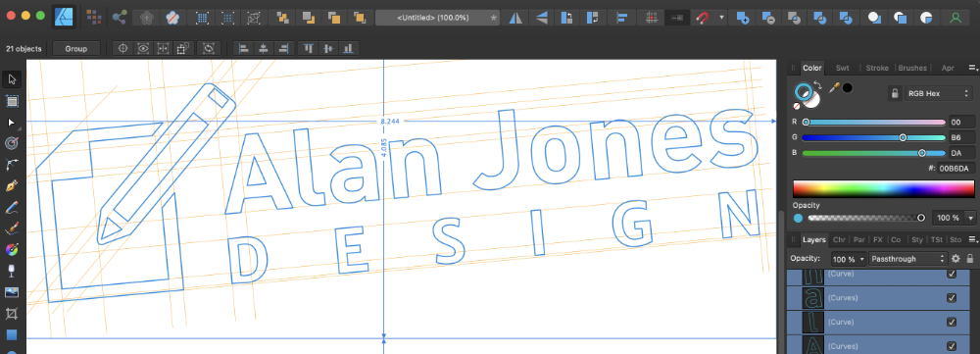Select the Node tool
The width and height of the screenshot is (980, 354).
11,122
